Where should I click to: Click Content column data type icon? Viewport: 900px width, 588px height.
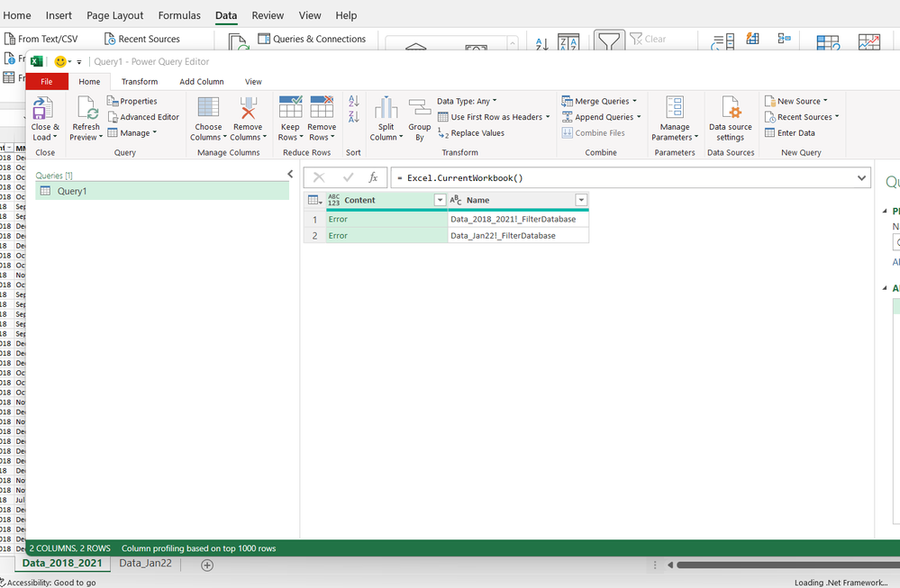[333, 200]
